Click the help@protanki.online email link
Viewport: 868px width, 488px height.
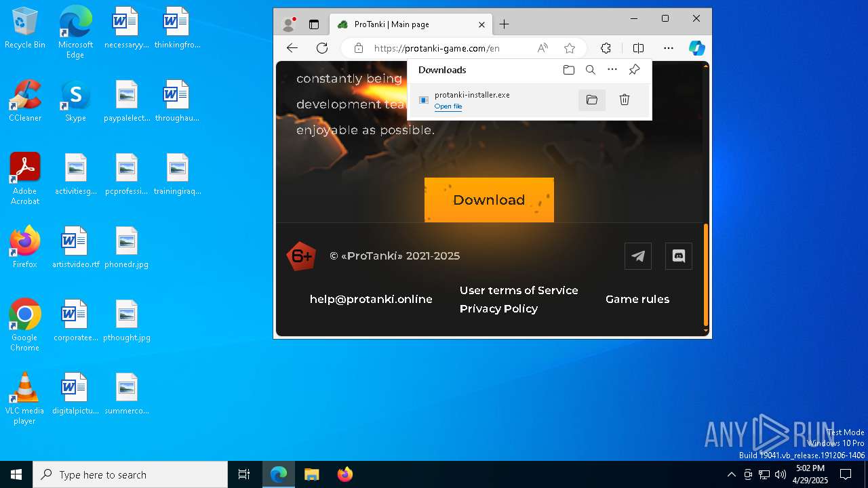coord(371,299)
